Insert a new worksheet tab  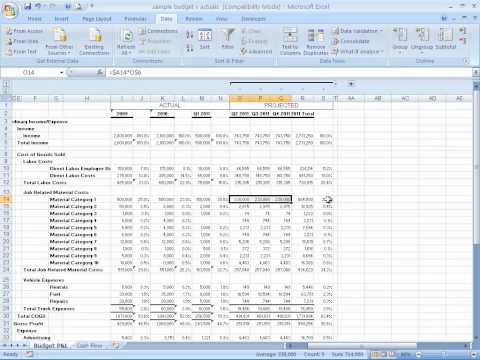[116, 346]
